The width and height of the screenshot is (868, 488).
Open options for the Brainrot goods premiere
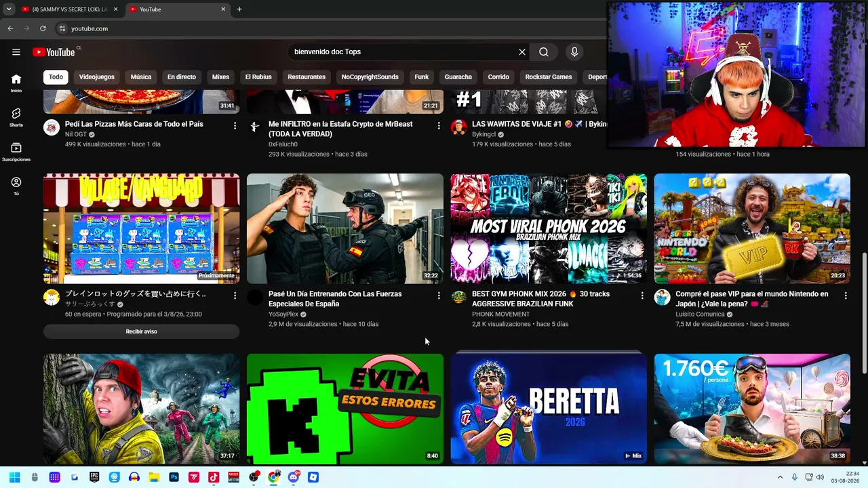point(235,296)
